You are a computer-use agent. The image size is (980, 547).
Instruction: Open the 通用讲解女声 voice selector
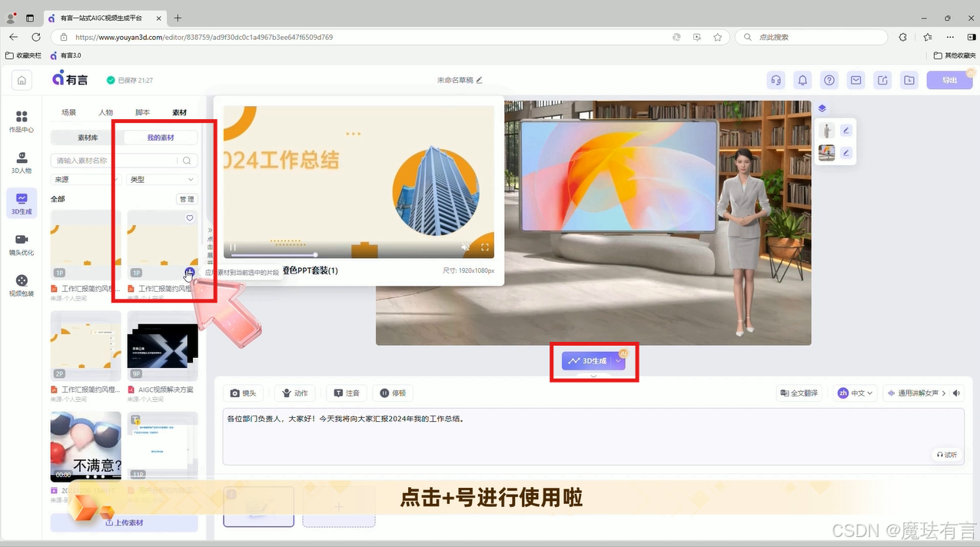pyautogui.click(x=916, y=393)
